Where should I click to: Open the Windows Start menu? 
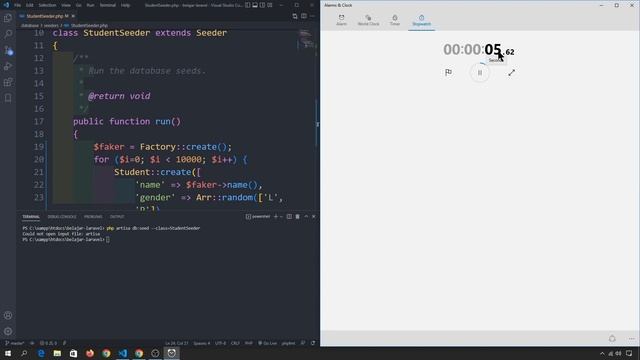8,353
